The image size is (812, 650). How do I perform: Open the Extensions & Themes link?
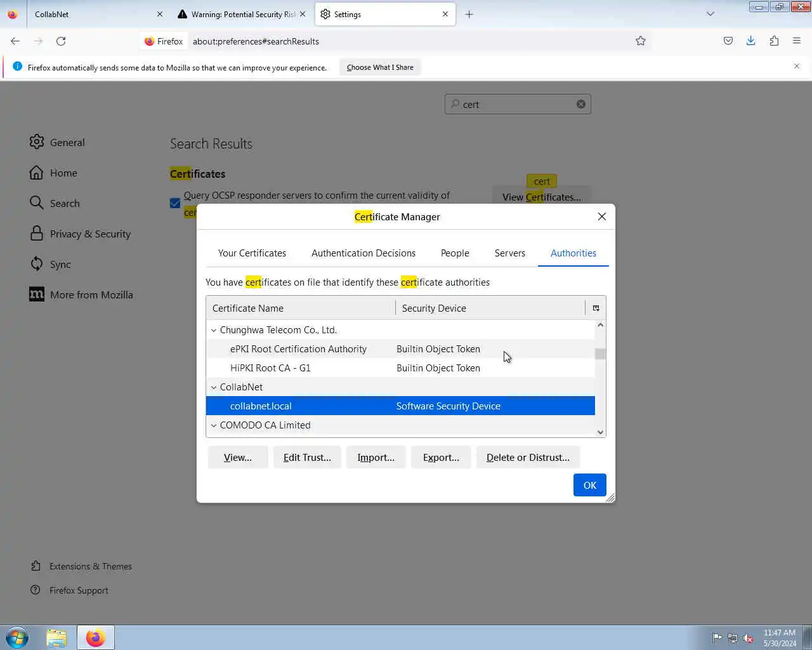(x=81, y=566)
